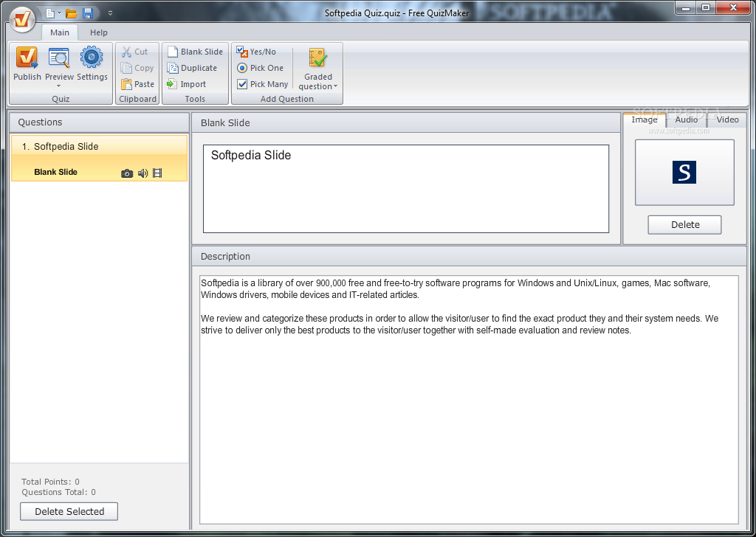Click the Softpedia S image thumbnail
The image size is (756, 537).
pyautogui.click(x=684, y=173)
